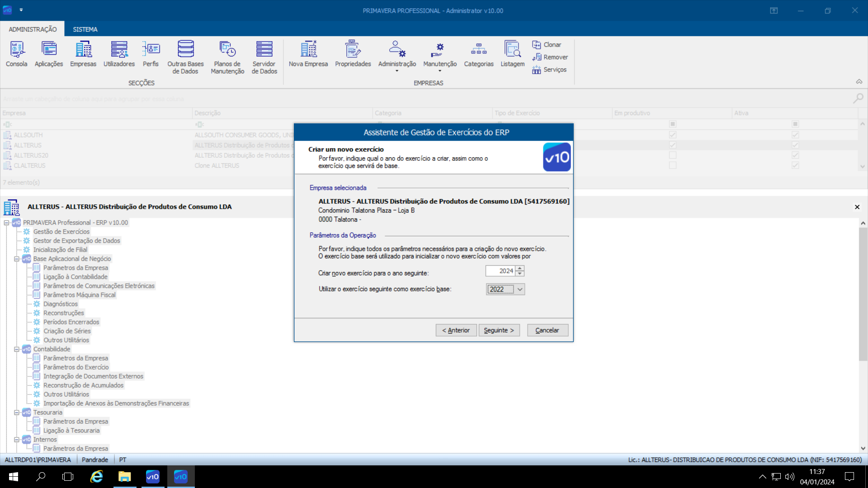Switch to the SISTEMA tab
868x488 pixels.
(x=85, y=29)
